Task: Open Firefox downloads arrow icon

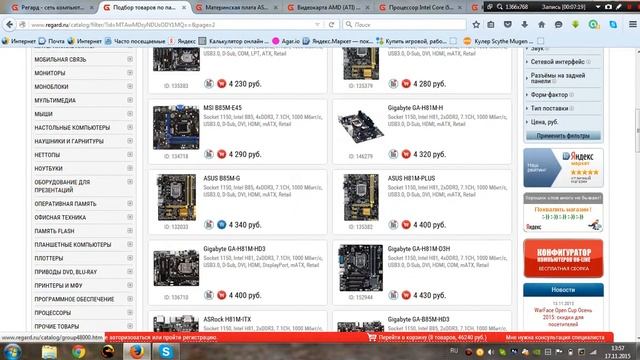Action: coord(524,24)
